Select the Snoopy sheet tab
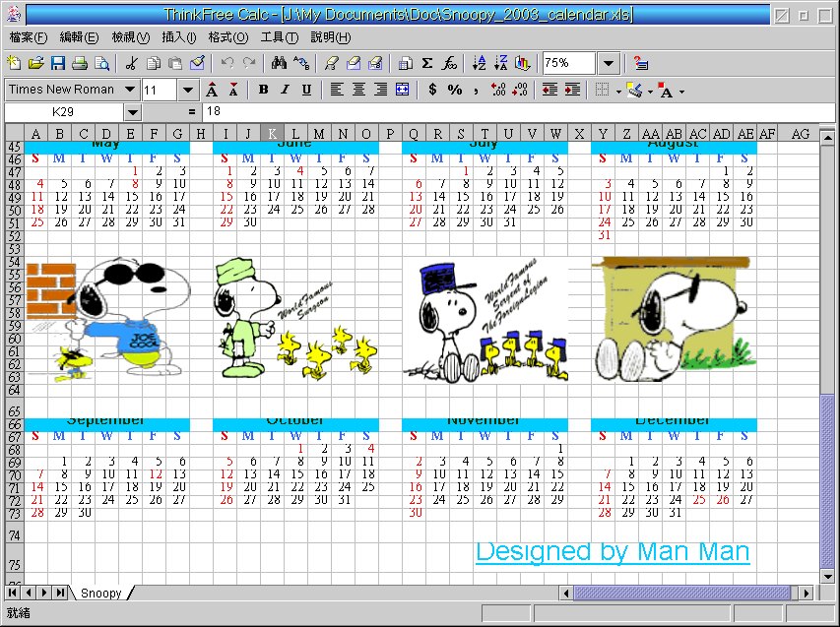The image size is (840, 627). click(x=101, y=593)
